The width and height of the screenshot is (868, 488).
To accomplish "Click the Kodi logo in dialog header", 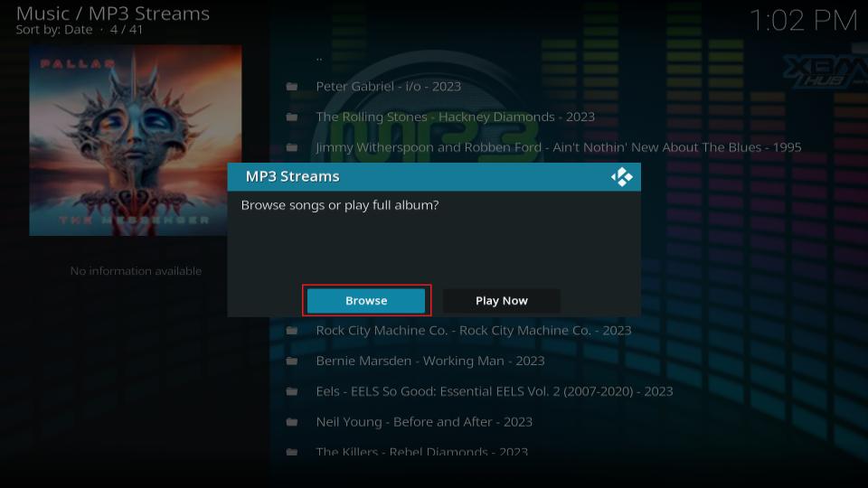I will pos(622,177).
